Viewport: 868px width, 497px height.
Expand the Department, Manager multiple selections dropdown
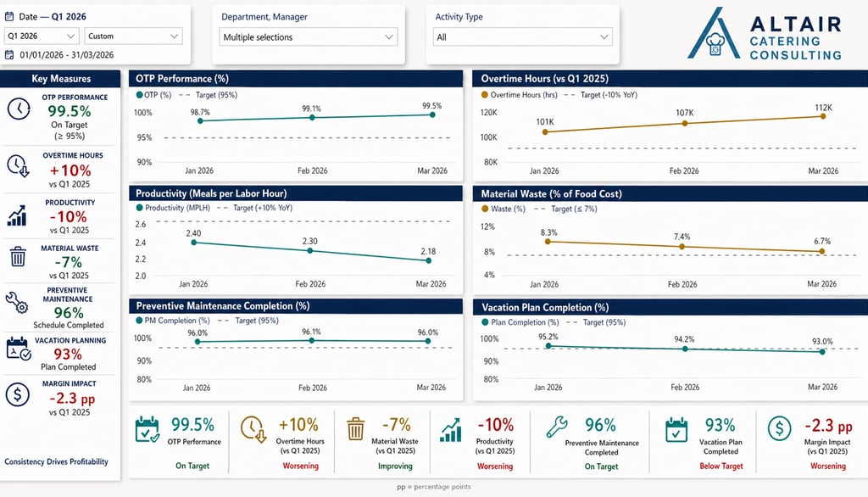pos(308,37)
